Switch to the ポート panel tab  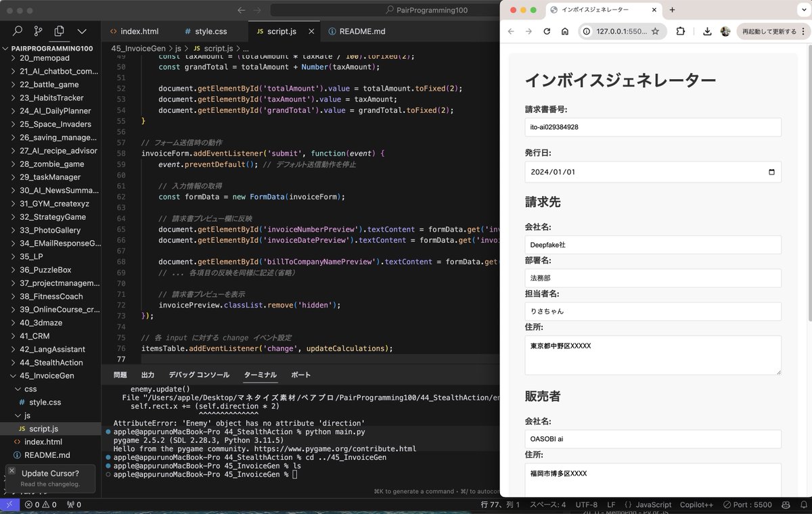[x=301, y=375]
